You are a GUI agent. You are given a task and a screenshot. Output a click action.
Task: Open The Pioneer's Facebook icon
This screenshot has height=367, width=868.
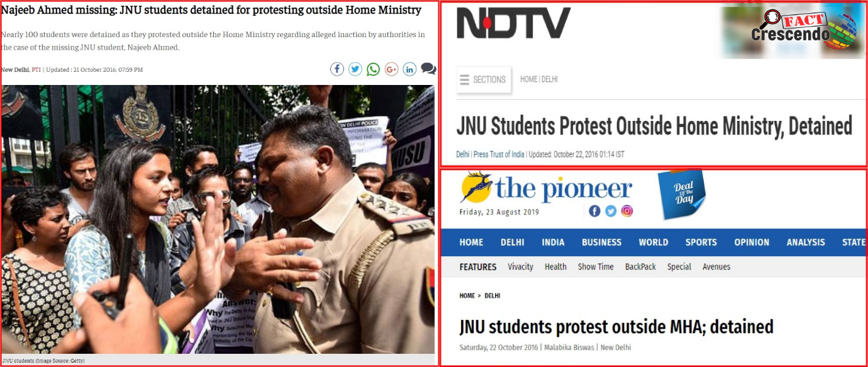pos(595,211)
